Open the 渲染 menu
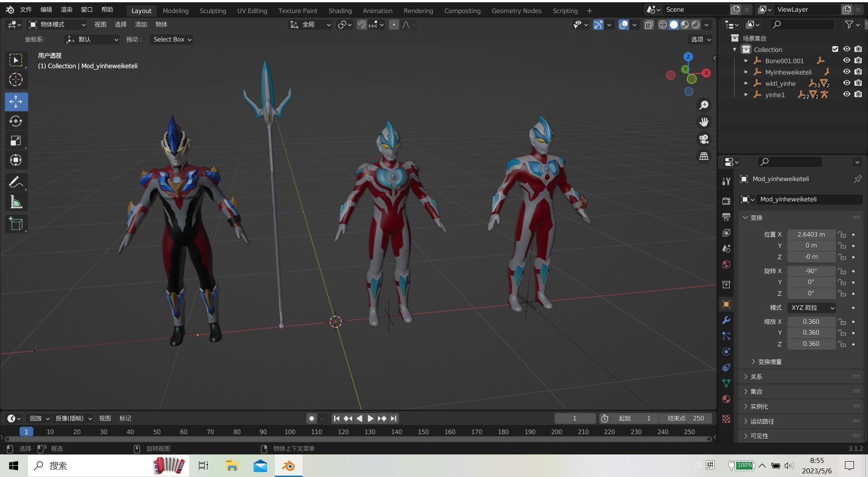Image resolution: width=868 pixels, height=477 pixels. tap(66, 9)
